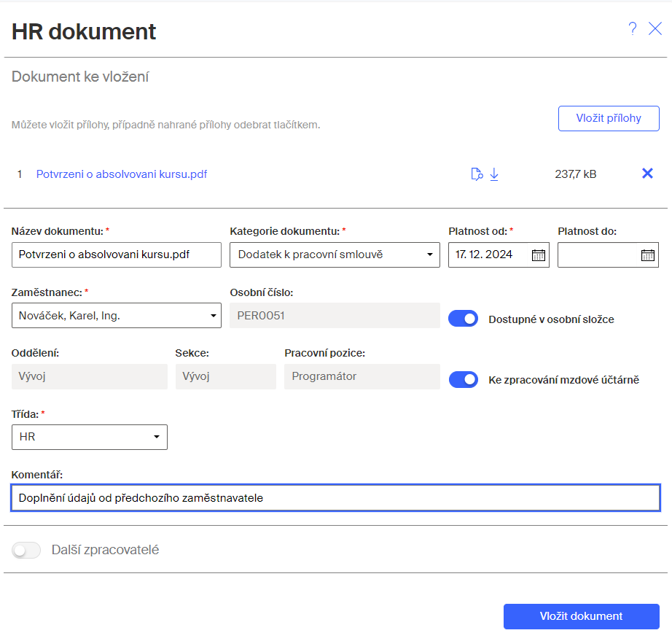The height and width of the screenshot is (641, 672).
Task: Enable the Další zpracovatelé switch
Action: [x=26, y=550]
